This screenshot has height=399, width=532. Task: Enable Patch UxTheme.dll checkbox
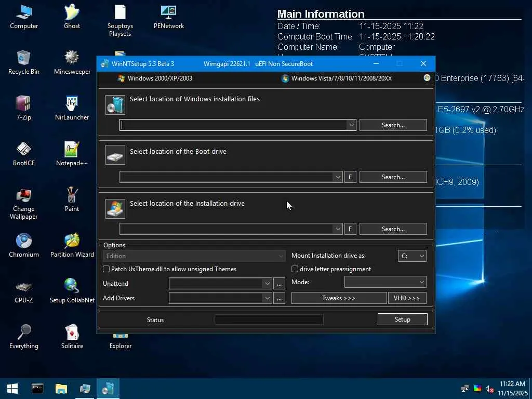(106, 269)
